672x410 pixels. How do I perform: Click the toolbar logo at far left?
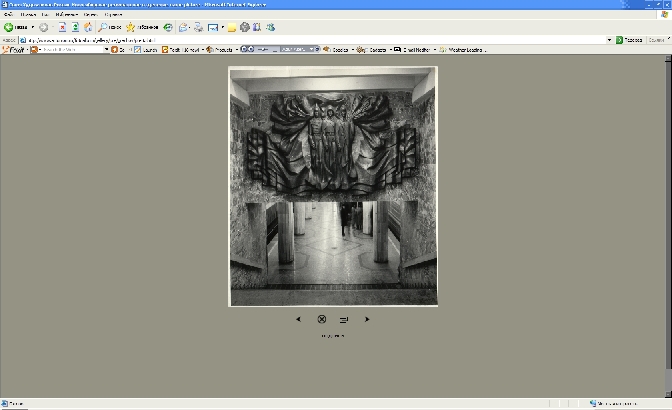[x=13, y=50]
